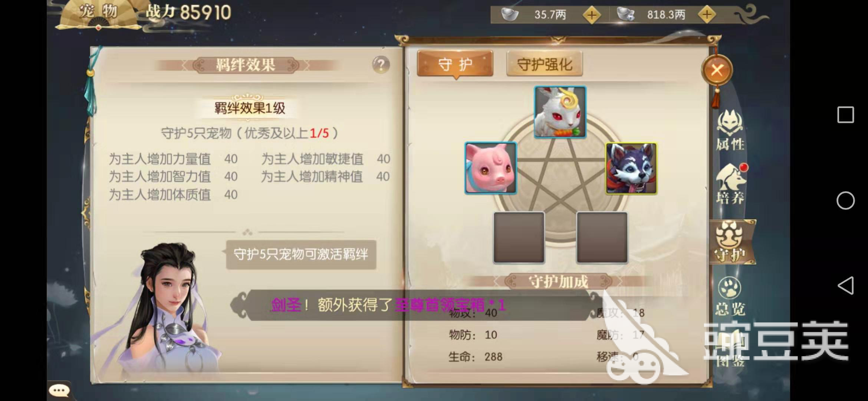Close the pet panel with X button

pos(717,70)
